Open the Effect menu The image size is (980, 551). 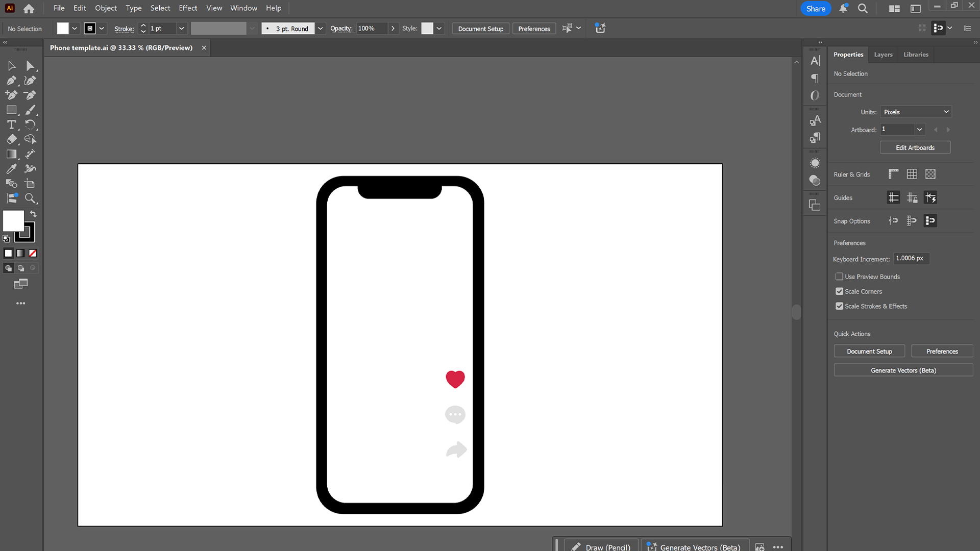188,8
